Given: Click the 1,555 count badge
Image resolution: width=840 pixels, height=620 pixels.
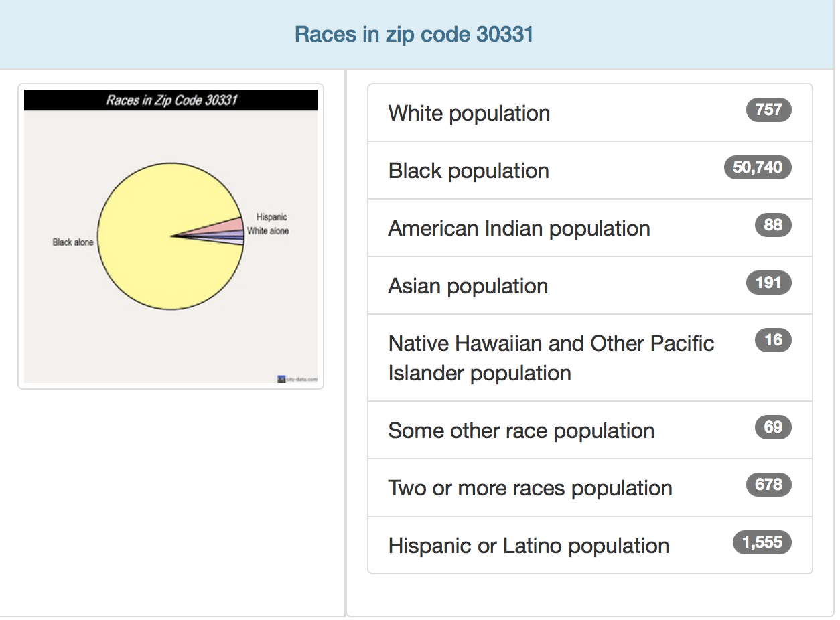Looking at the screenshot, I should (762, 542).
